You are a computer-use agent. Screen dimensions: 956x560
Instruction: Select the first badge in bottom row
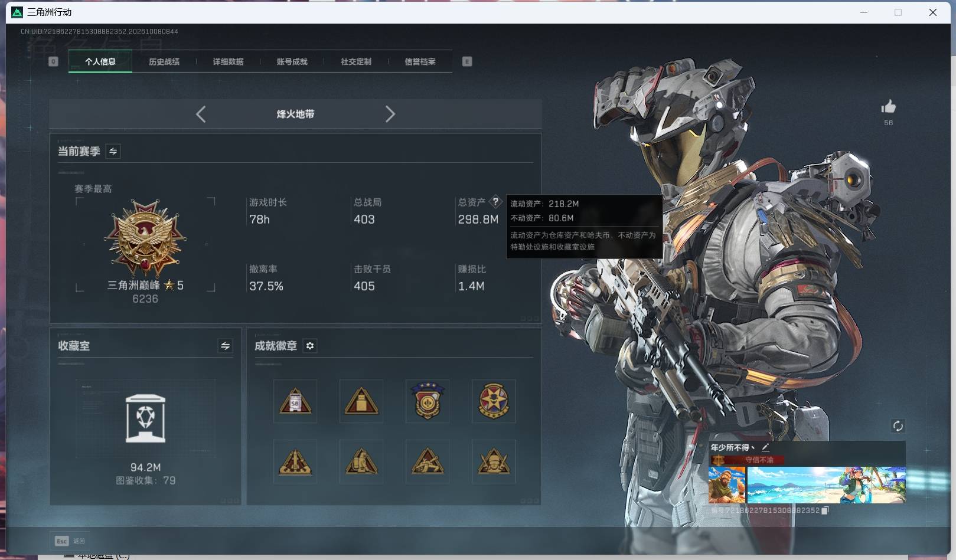[x=295, y=461]
